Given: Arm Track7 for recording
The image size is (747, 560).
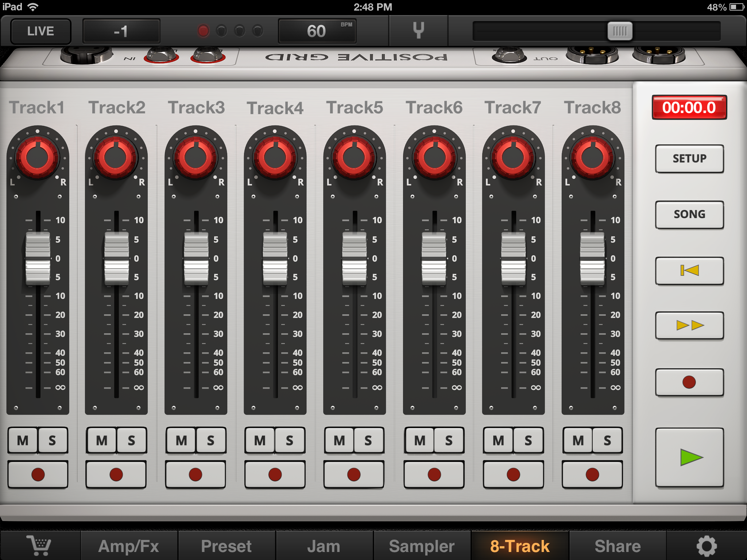Looking at the screenshot, I should pyautogui.click(x=513, y=475).
